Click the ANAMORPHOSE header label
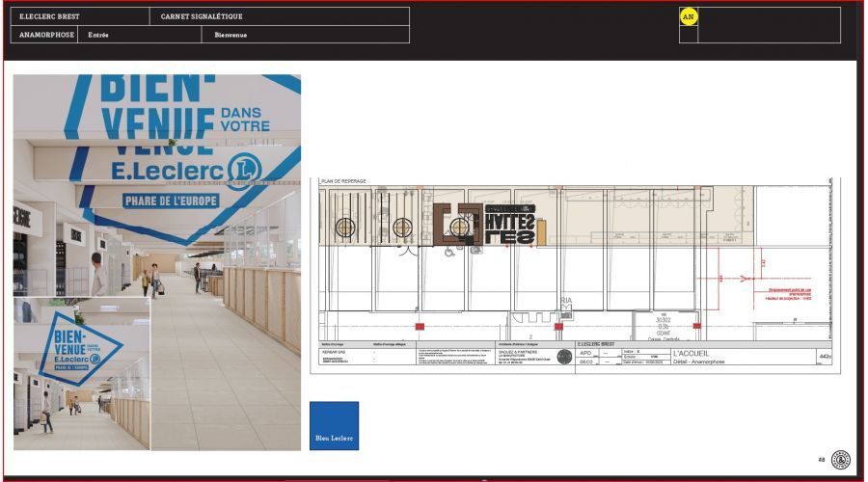 point(46,35)
